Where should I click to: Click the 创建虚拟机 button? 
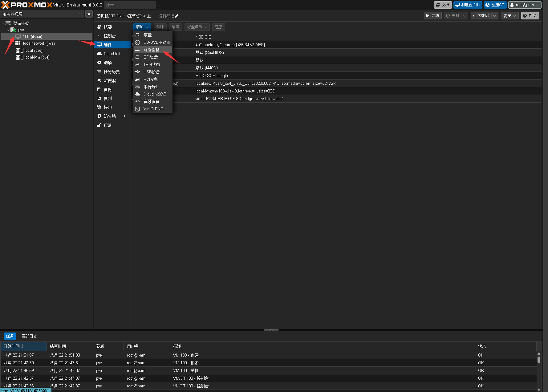pos(467,5)
